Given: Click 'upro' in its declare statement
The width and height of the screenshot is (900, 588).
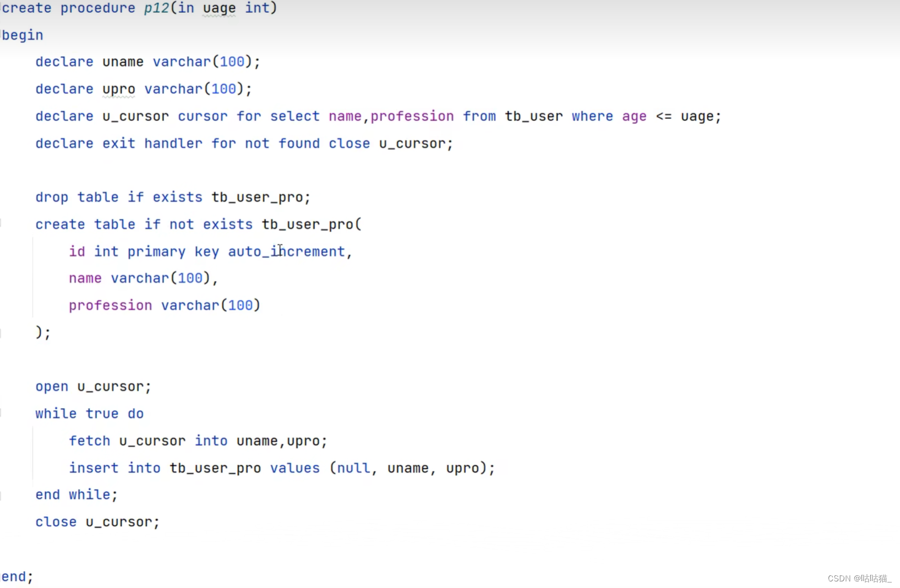Looking at the screenshot, I should [118, 90].
